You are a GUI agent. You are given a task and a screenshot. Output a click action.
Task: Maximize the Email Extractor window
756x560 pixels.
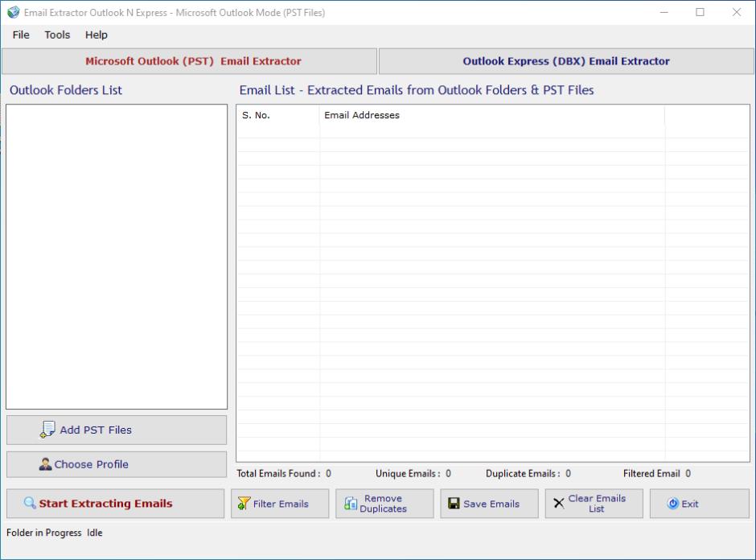point(700,13)
